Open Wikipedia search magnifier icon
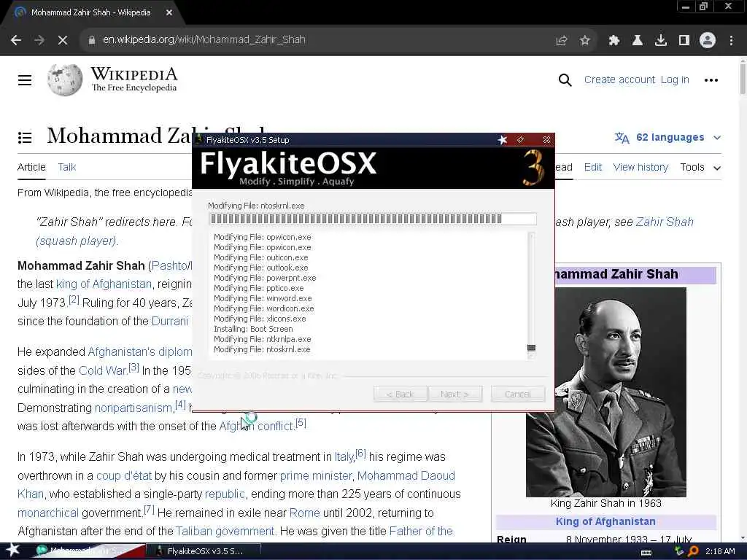 tap(565, 80)
